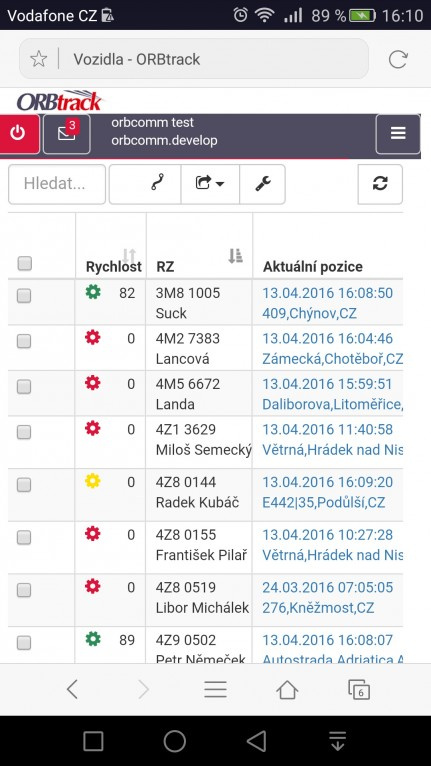Screen dimensions: 431x766
Task: Open messages envelope with 3 badge
Action: click(x=66, y=134)
